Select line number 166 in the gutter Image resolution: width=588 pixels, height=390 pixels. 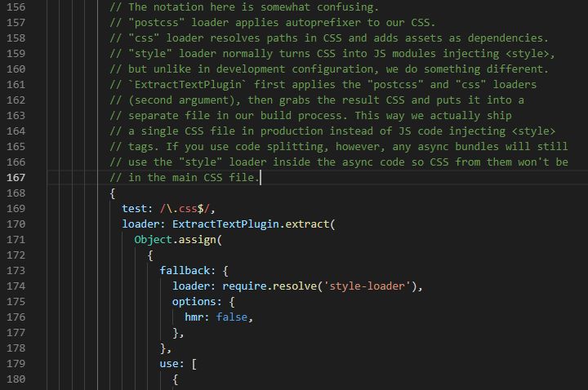point(16,162)
